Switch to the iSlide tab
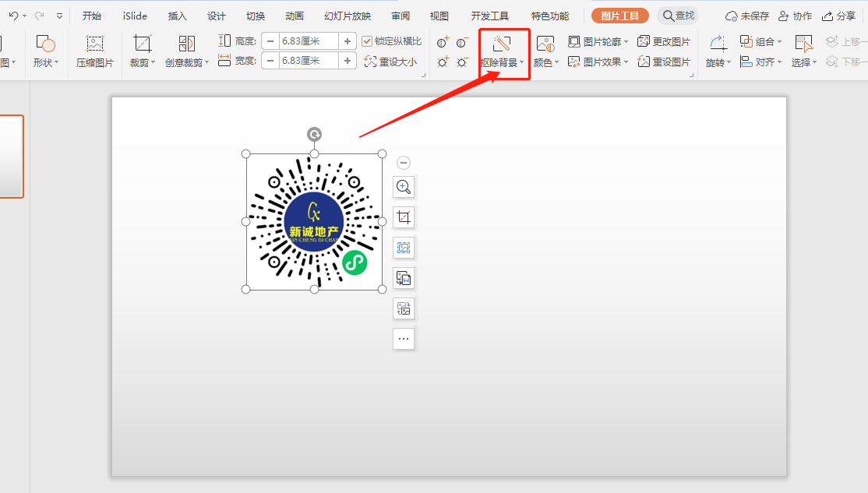 (135, 16)
